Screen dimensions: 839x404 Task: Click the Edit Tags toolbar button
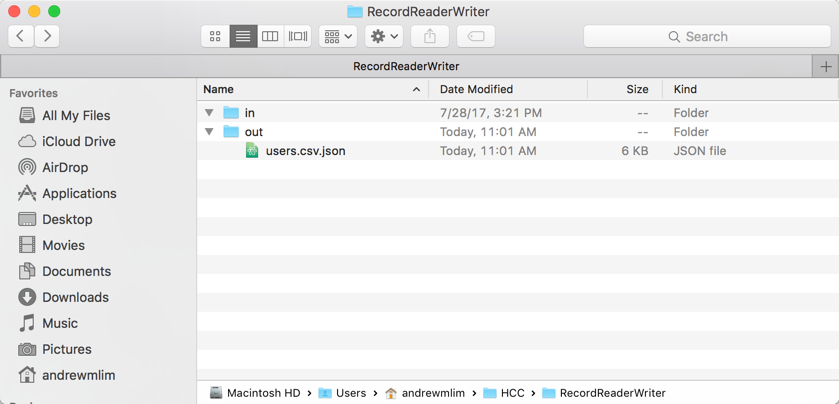pos(476,36)
